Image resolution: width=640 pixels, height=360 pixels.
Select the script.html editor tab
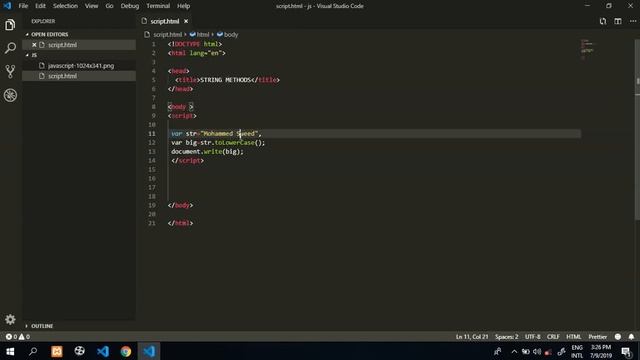click(x=164, y=21)
